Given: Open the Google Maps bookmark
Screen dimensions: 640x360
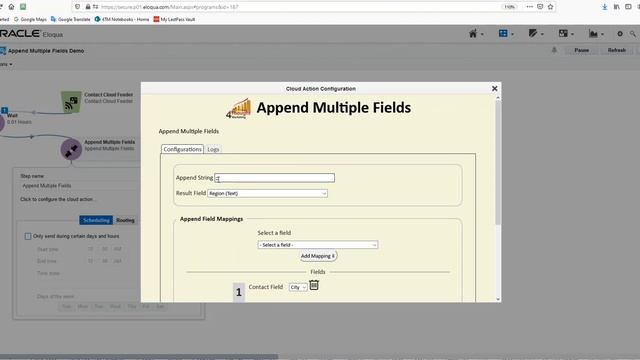Looking at the screenshot, I should pos(30,19).
